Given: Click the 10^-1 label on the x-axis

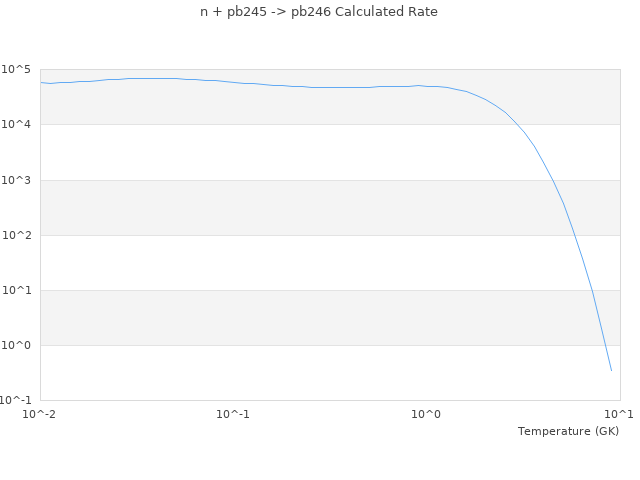Looking at the screenshot, I should click(x=233, y=414).
